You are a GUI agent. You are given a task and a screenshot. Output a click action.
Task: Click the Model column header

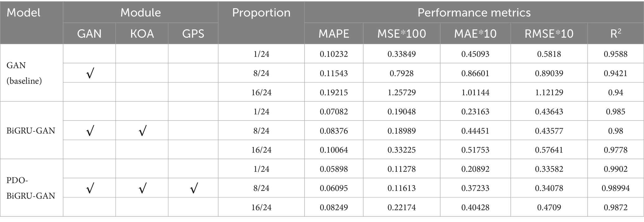coord(24,13)
